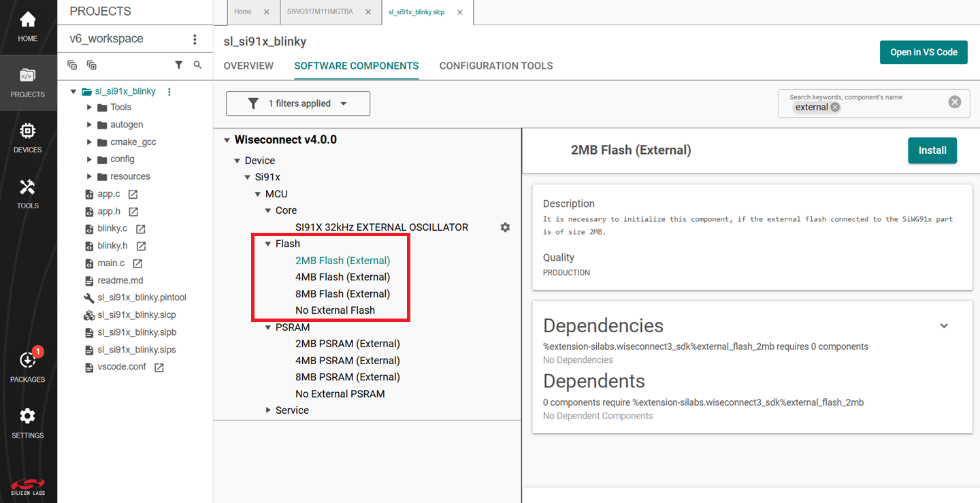Select the 4MB Flash (External) component

[x=342, y=277]
